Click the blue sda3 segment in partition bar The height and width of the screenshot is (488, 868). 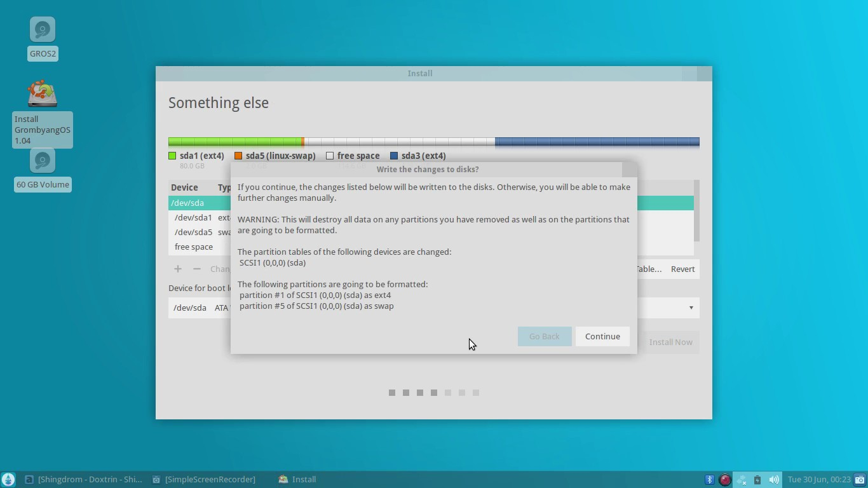pyautogui.click(x=597, y=142)
